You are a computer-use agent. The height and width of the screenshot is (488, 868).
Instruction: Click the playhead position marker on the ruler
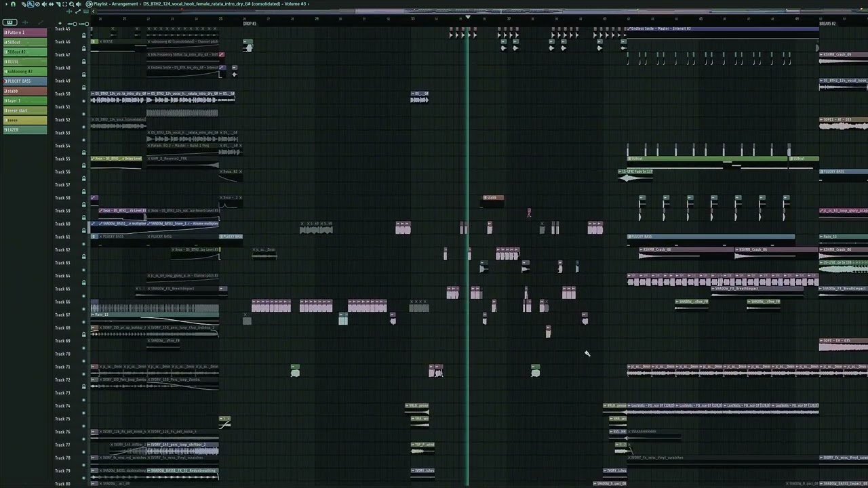tap(467, 18)
